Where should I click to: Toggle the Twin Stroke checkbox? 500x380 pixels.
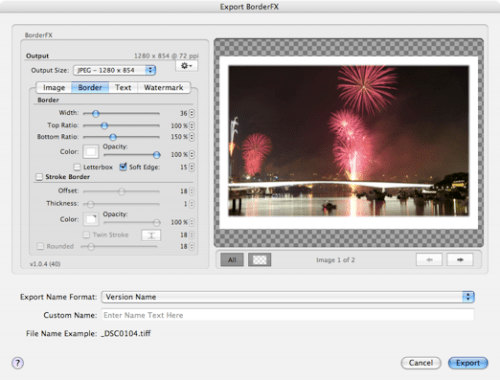click(x=86, y=235)
